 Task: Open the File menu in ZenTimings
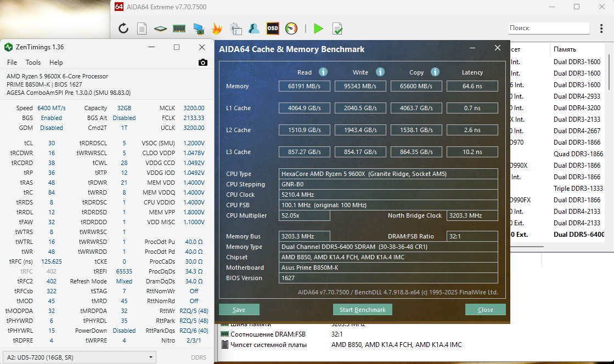[12, 62]
